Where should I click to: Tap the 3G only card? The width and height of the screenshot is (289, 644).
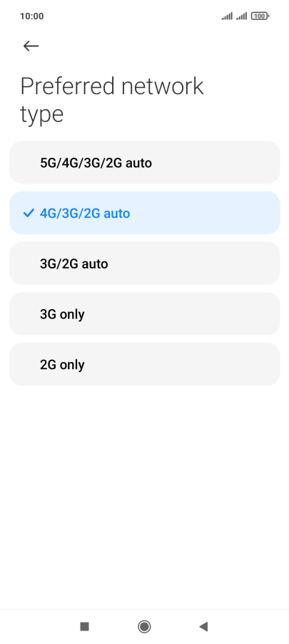[144, 313]
